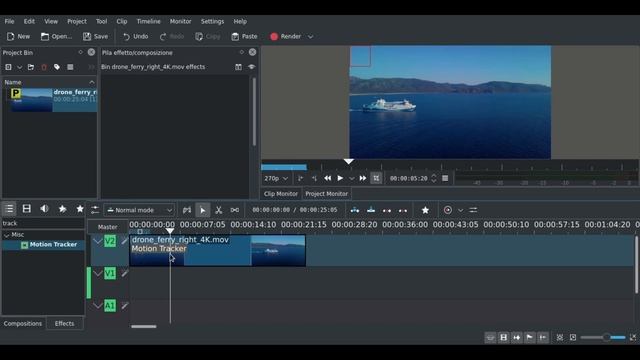Open the Timeline menu
The width and height of the screenshot is (640, 360).
coord(148,21)
